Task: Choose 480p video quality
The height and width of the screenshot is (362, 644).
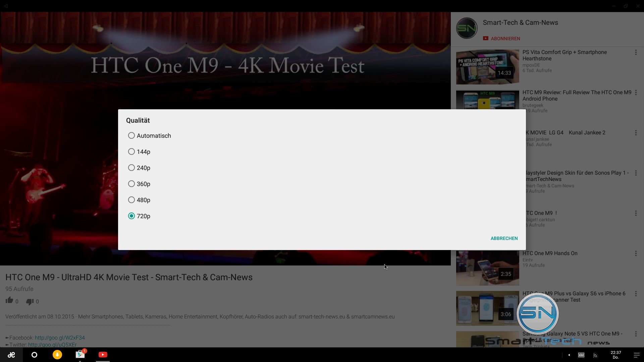Action: (x=139, y=200)
